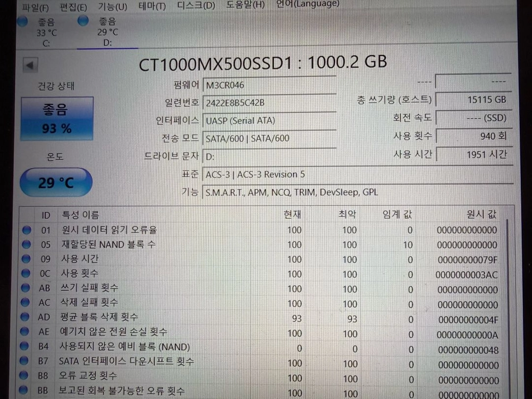Image resolution: width=532 pixels, height=399 pixels.
Task: Click the raw value 00000000000A
Action: (x=468, y=335)
